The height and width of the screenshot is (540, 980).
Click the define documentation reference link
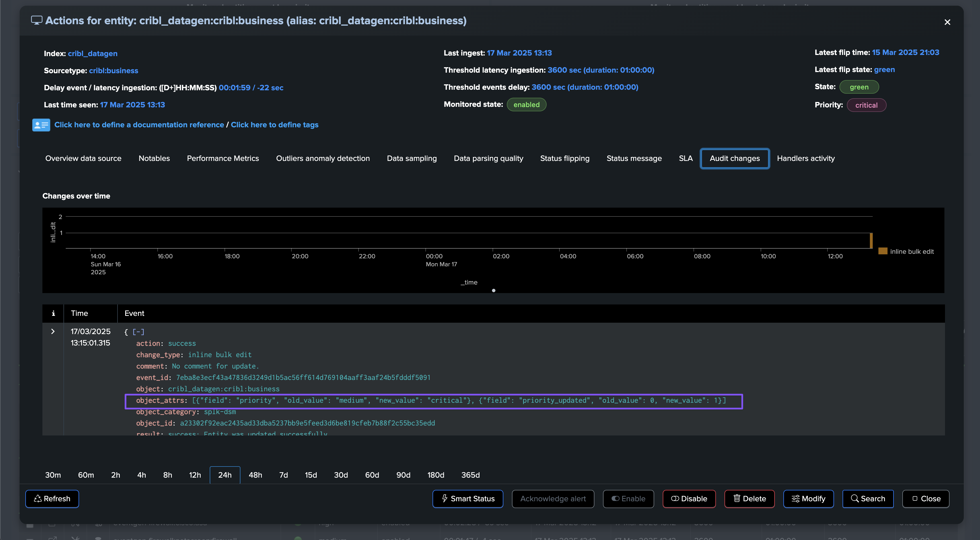pos(139,125)
